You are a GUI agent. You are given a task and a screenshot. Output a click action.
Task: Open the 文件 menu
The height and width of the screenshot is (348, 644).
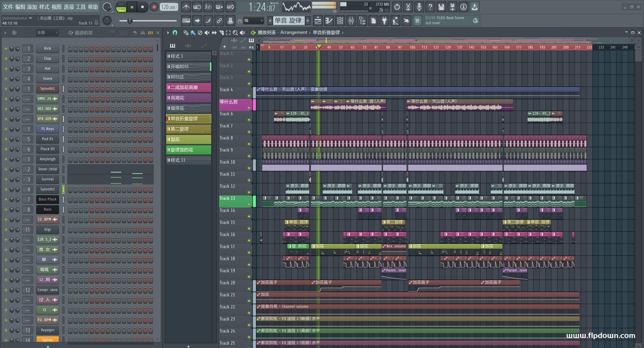point(8,7)
